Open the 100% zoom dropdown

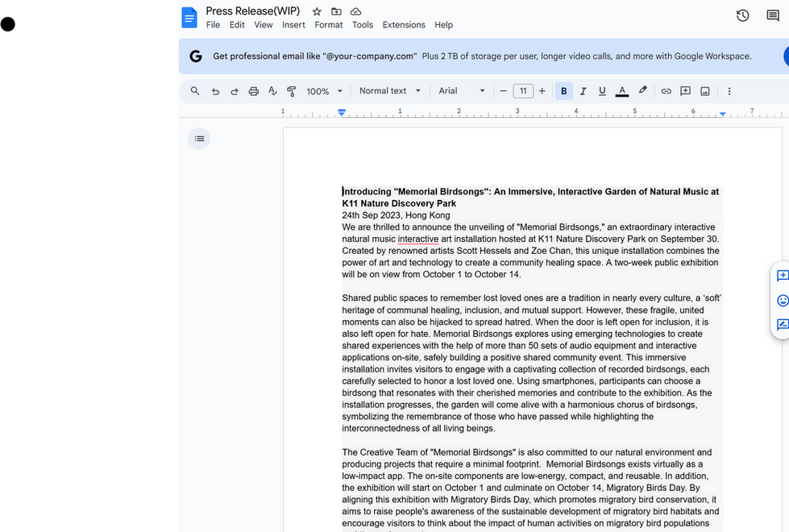click(x=325, y=91)
